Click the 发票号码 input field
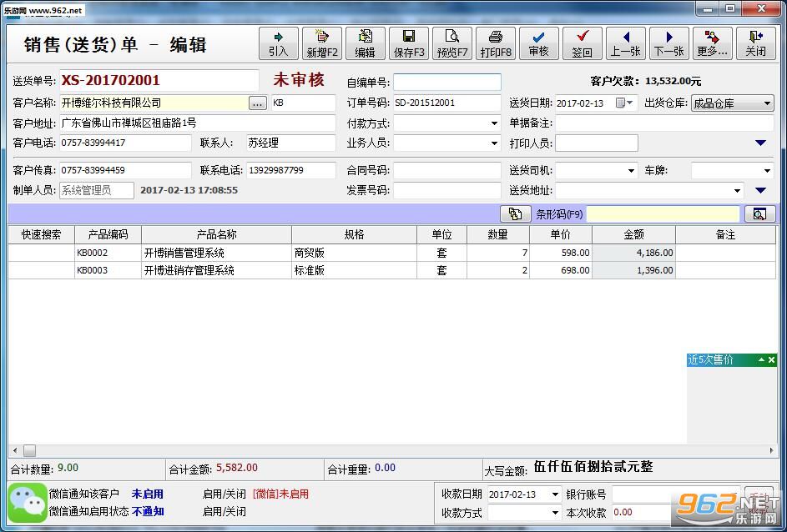 click(447, 191)
